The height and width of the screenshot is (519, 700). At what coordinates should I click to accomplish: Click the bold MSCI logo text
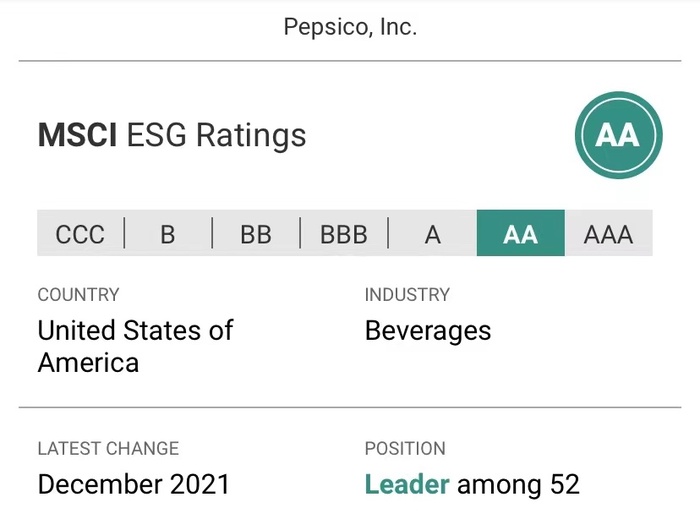77,135
